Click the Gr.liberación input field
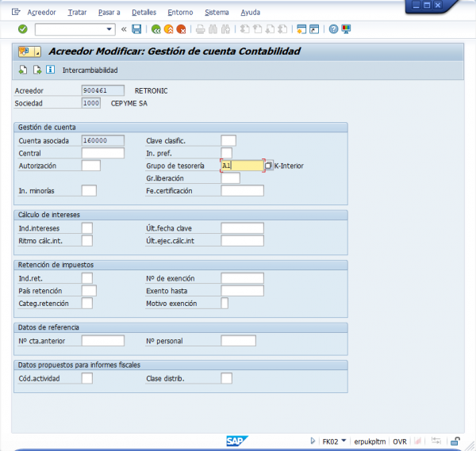The image size is (476, 451). pos(231,178)
